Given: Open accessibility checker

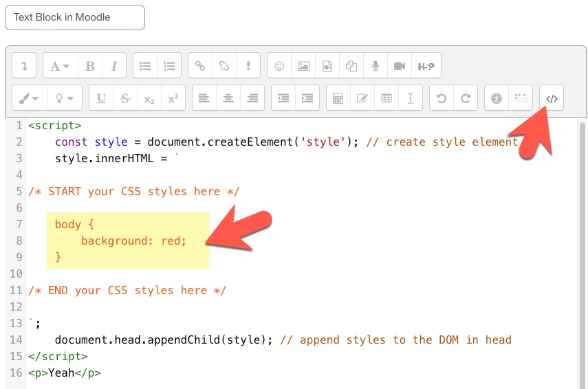Looking at the screenshot, I should [497, 98].
